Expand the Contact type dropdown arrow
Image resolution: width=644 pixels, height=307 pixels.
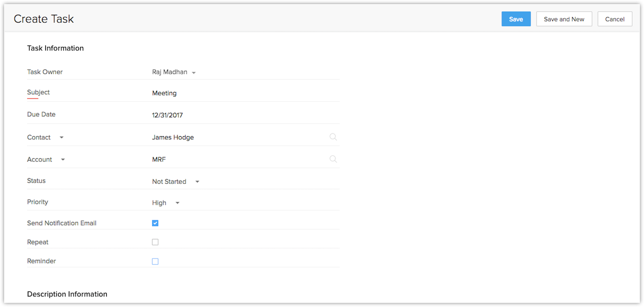[62, 138]
